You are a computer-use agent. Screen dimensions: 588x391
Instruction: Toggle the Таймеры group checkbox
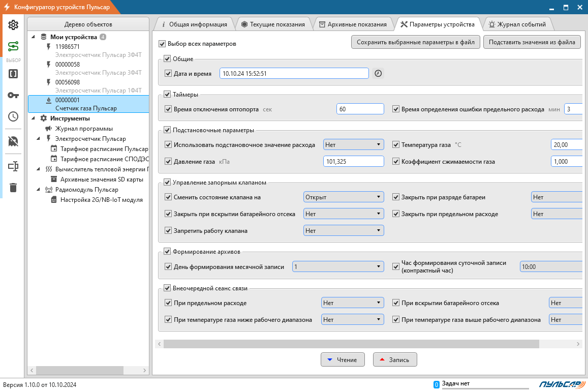click(167, 94)
